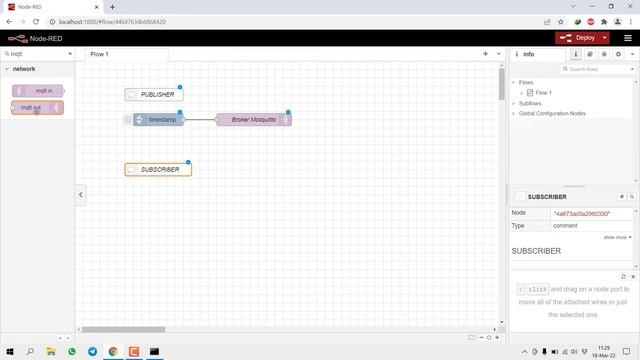This screenshot has height=360, width=640.
Task: Zoom out the workspace
Action: click(481, 338)
